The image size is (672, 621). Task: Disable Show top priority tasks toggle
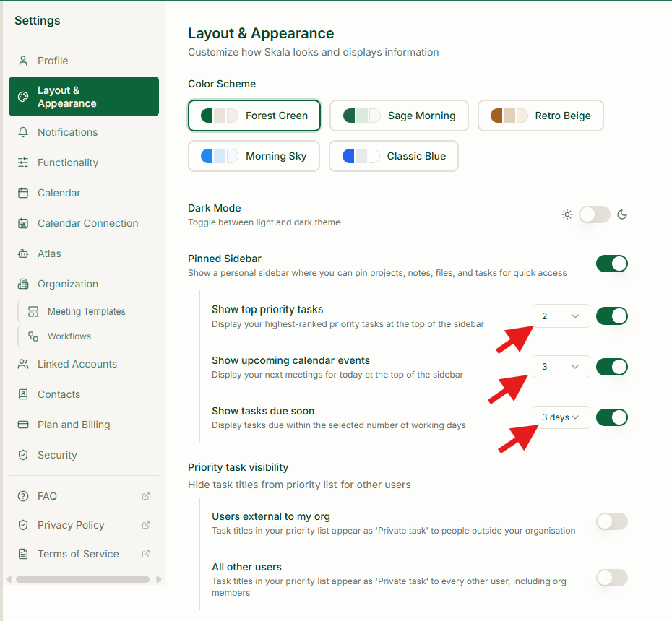pos(611,316)
